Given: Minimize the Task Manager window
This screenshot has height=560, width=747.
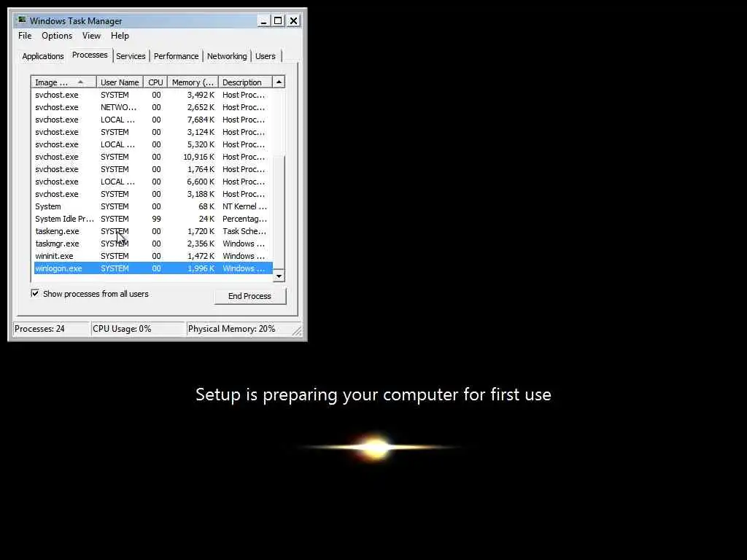Looking at the screenshot, I should click(263, 21).
